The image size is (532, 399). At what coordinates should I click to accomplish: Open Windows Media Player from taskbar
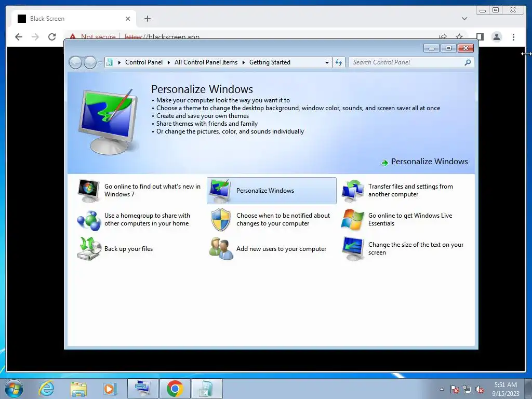click(109, 389)
